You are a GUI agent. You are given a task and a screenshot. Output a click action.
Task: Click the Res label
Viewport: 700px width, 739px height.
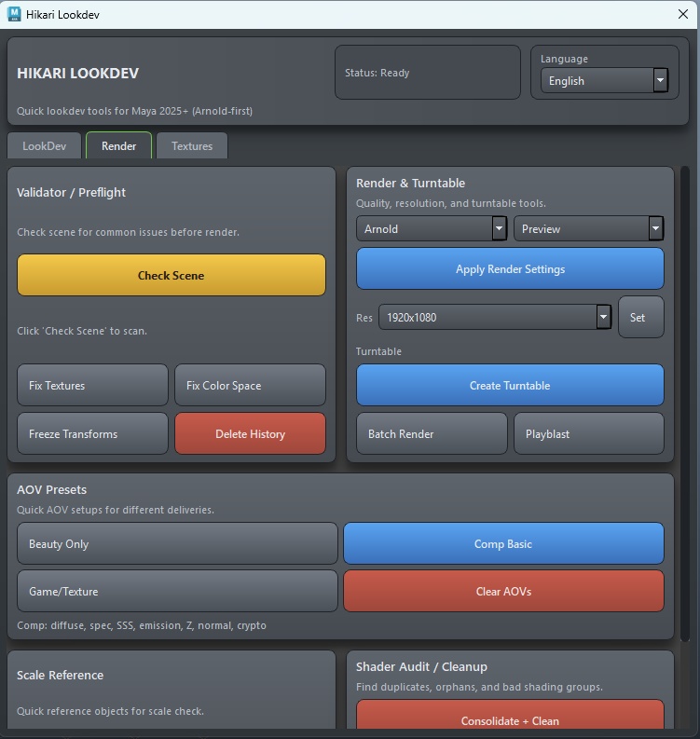click(364, 318)
